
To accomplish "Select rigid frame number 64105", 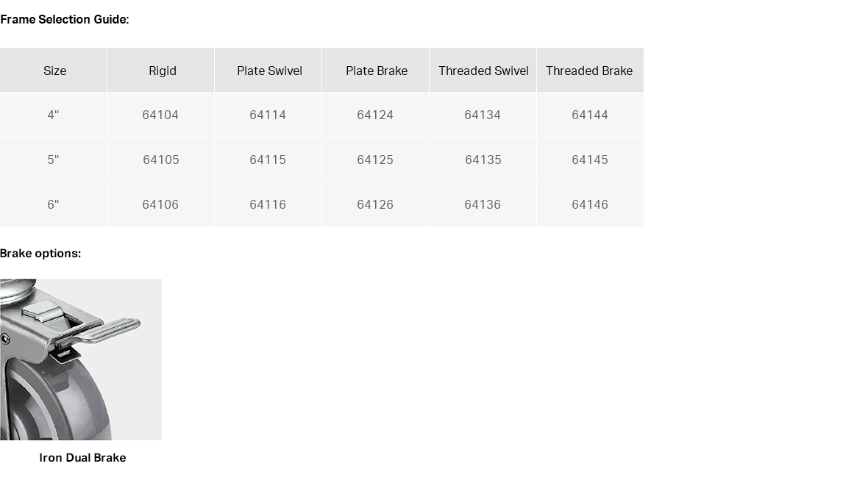I will (161, 160).
